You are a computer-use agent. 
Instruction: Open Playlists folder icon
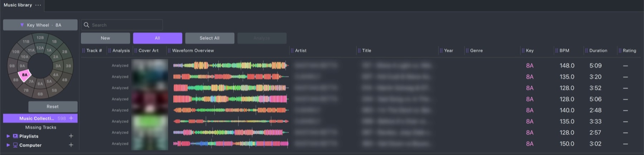[15, 136]
